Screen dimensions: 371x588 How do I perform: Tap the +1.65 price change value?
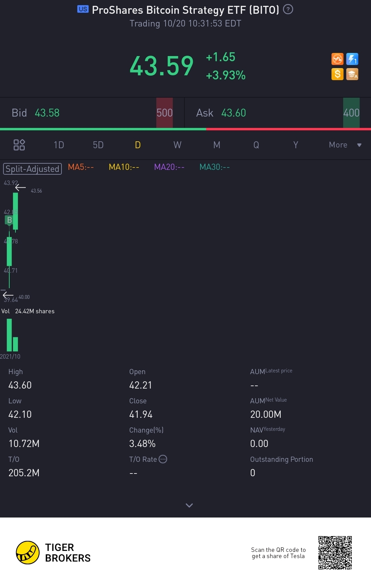(x=221, y=57)
